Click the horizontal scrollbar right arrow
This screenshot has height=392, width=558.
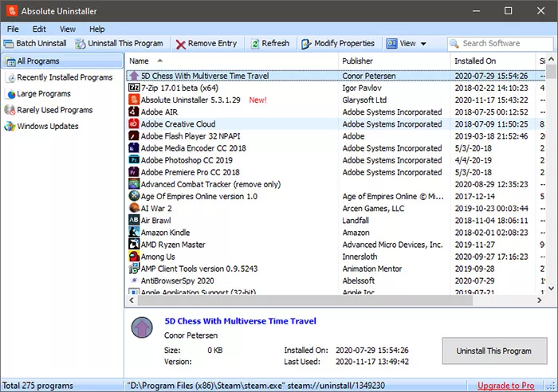coord(540,300)
